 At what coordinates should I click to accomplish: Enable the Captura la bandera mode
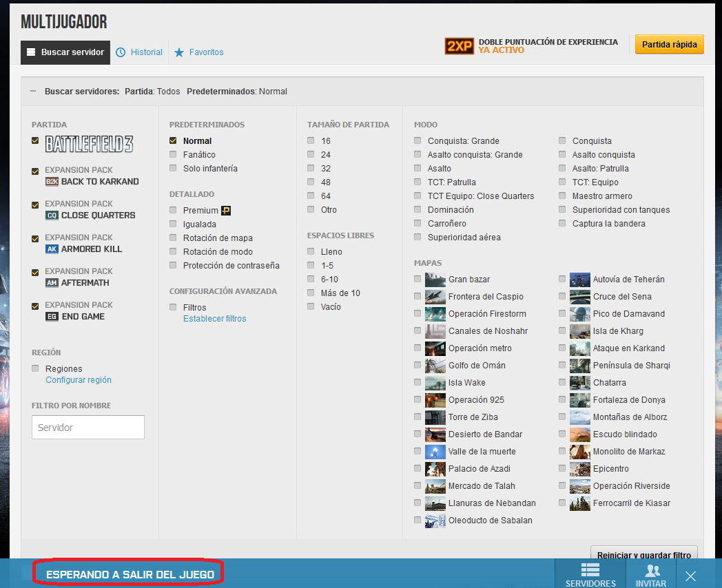pos(562,224)
